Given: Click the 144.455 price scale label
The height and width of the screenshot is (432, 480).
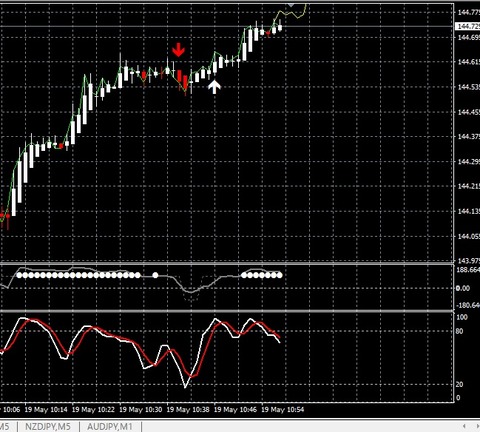Looking at the screenshot, I should pos(469,112).
